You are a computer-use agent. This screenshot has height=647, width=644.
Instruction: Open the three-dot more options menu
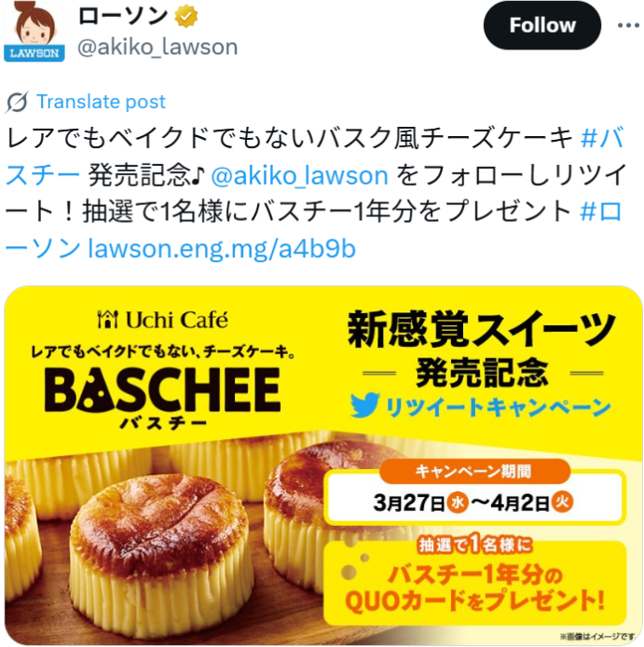click(628, 25)
